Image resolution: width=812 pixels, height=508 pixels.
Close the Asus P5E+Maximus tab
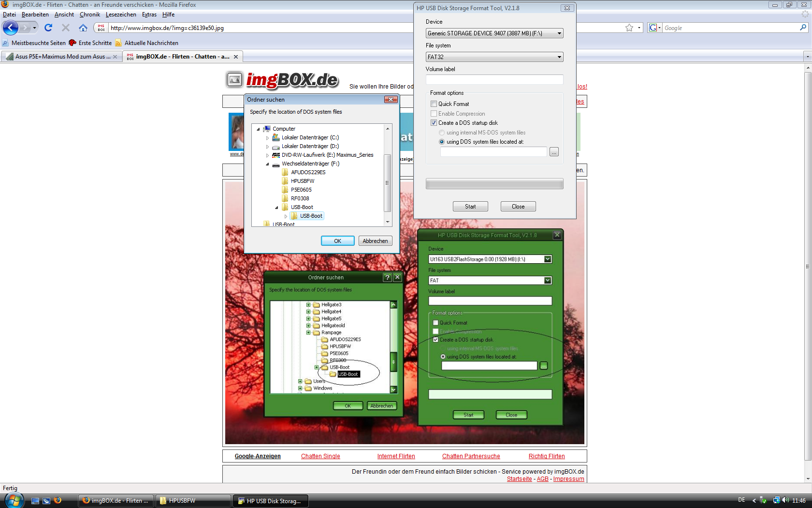115,57
